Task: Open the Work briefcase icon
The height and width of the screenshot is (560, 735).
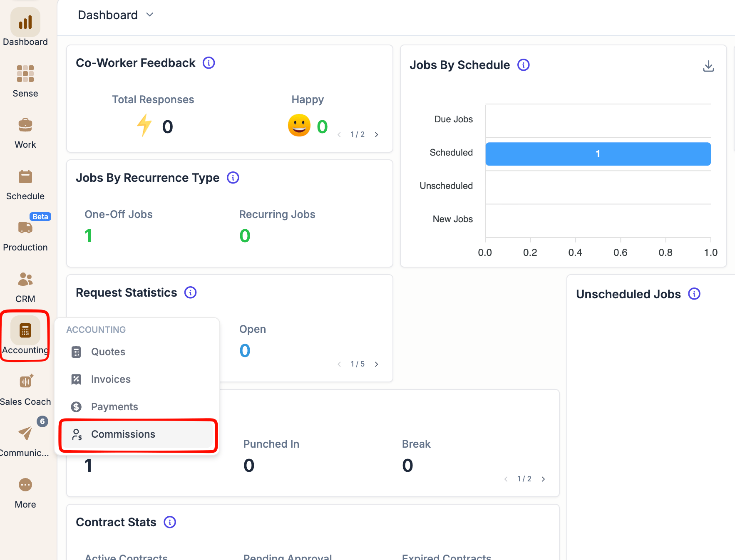Action: click(25, 125)
